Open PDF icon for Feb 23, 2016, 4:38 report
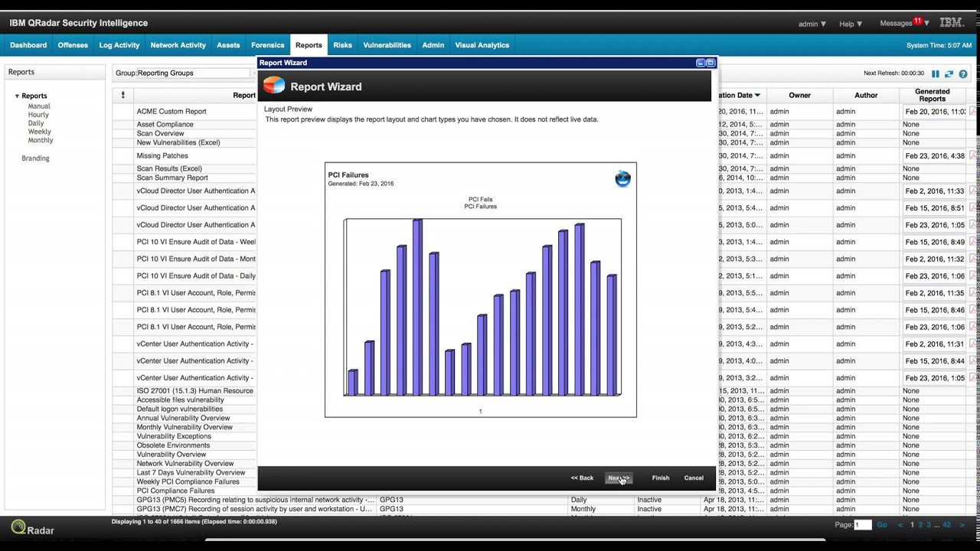The image size is (980, 551). click(973, 156)
